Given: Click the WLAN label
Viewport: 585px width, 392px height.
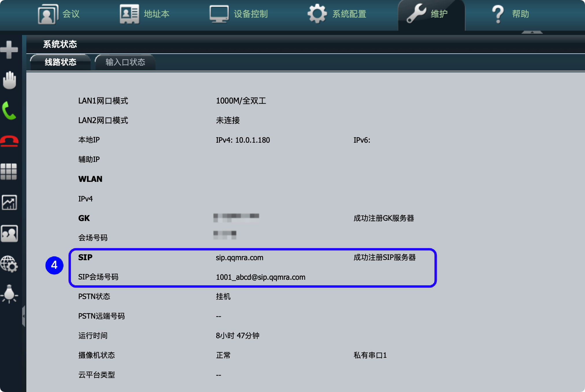Looking at the screenshot, I should [90, 179].
